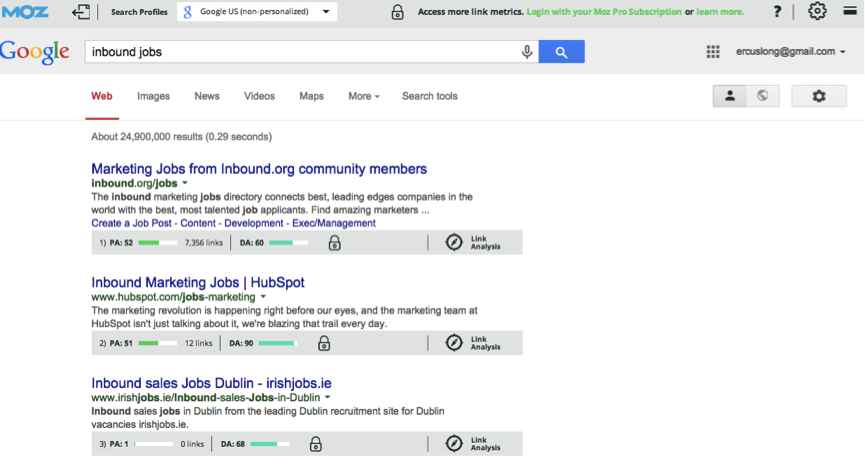The height and width of the screenshot is (464, 865).
Task: Open the Create a Job Post sitelink
Action: tap(131, 223)
